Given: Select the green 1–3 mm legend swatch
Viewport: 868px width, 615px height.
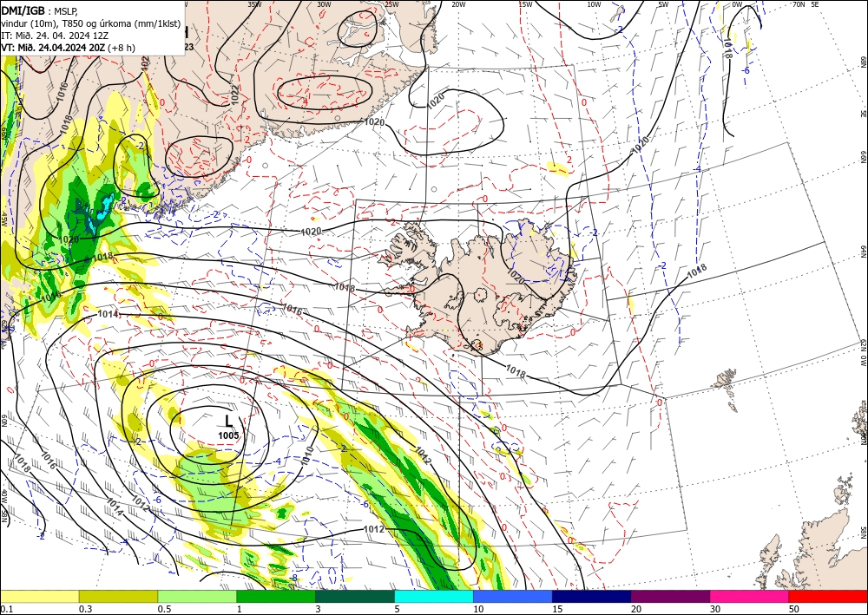Looking at the screenshot, I should tap(276, 596).
